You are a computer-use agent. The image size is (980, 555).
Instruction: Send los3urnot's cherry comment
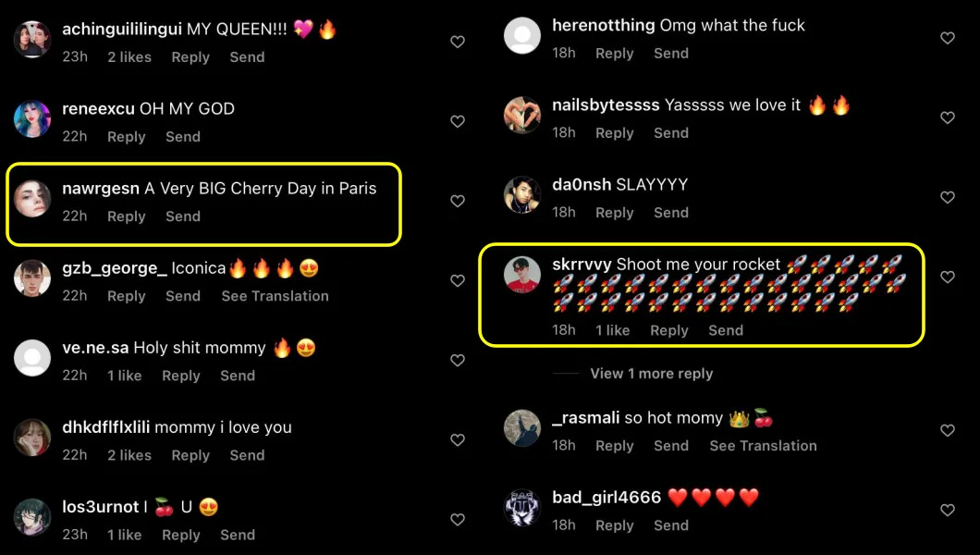pyautogui.click(x=238, y=535)
